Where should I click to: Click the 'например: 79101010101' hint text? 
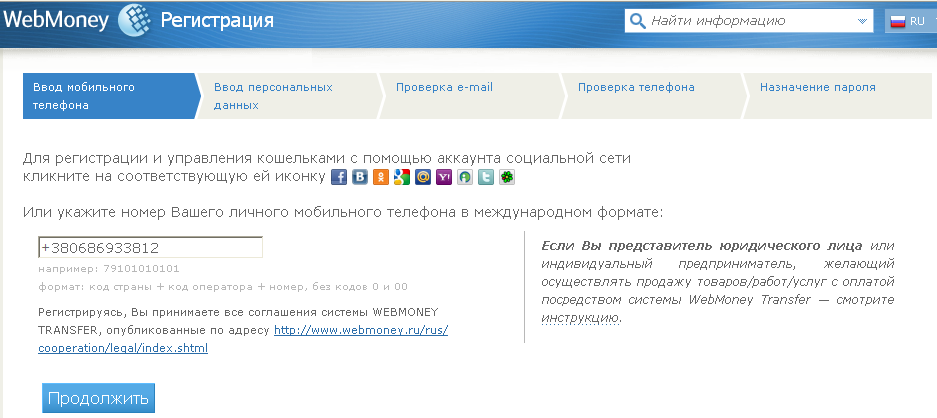tap(109, 269)
